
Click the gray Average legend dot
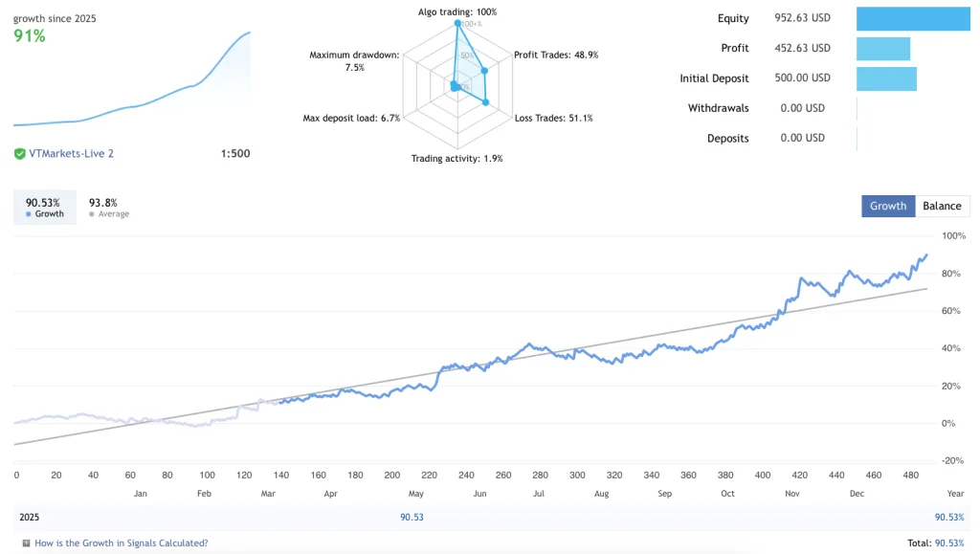coord(92,214)
